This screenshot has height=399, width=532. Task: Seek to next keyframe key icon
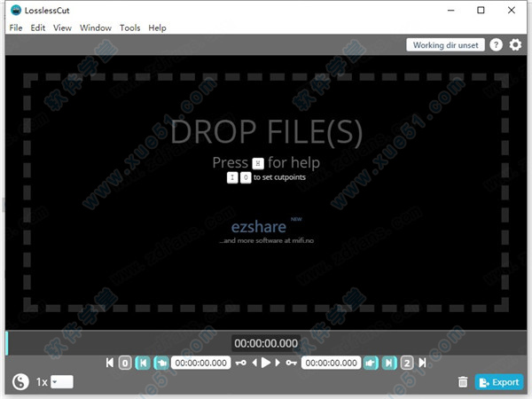click(291, 363)
